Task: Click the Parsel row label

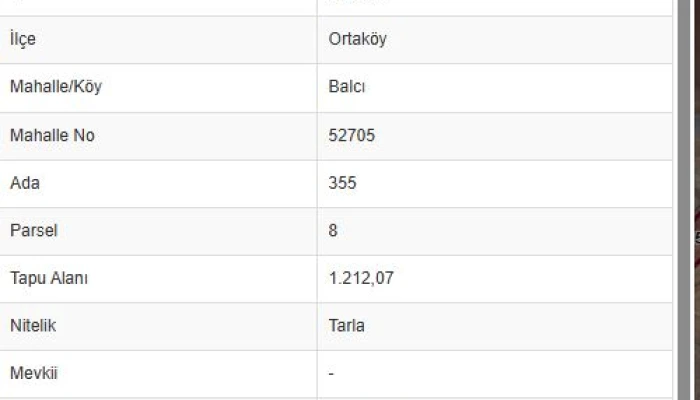Action: tap(33, 231)
